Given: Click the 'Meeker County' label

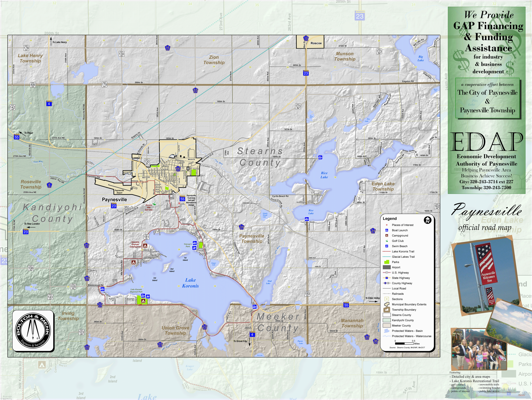Looking at the screenshot, I should coord(278,322).
